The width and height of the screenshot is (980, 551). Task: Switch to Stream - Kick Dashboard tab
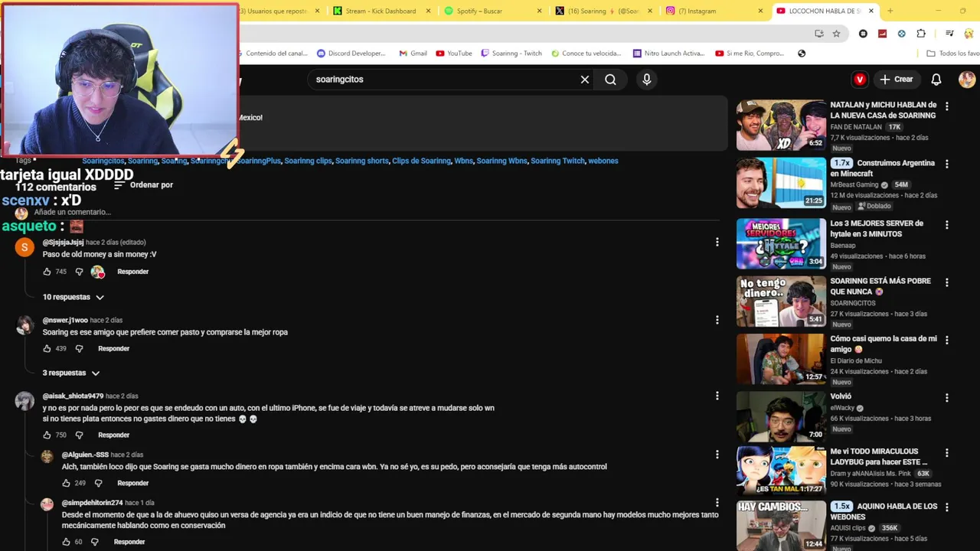pyautogui.click(x=381, y=11)
